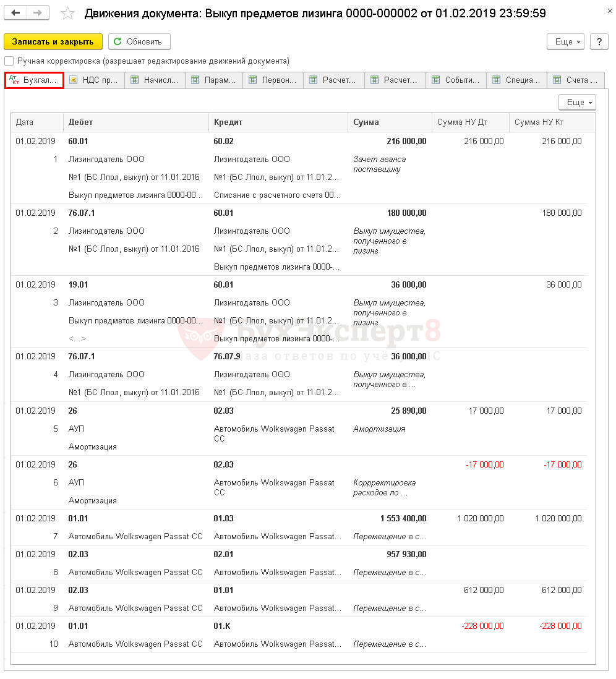Expand the Еще menu above the table
The width and height of the screenshot is (616, 679).
click(576, 103)
